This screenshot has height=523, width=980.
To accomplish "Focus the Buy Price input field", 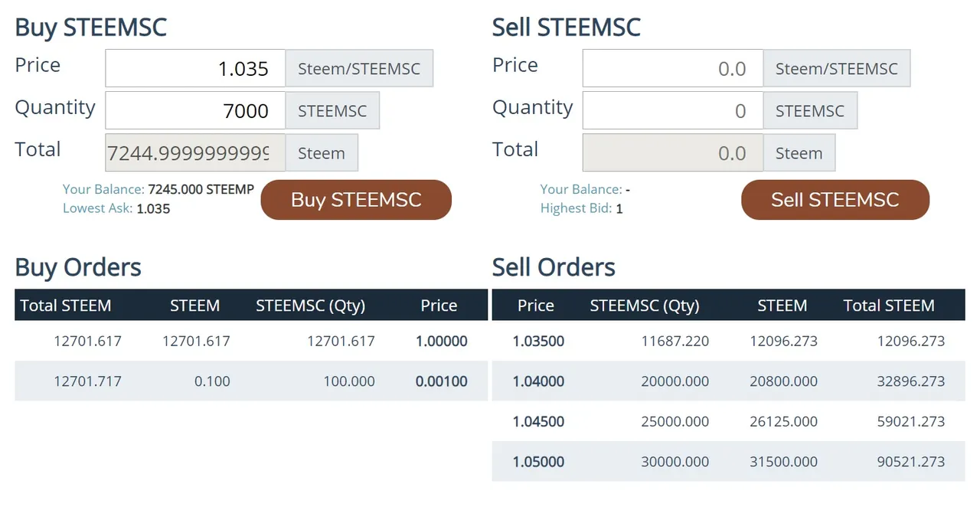I will [195, 69].
